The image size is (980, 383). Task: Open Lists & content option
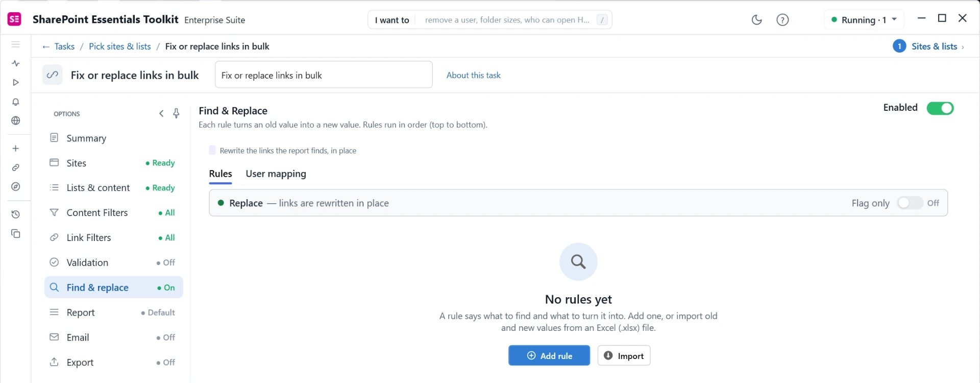click(114, 188)
